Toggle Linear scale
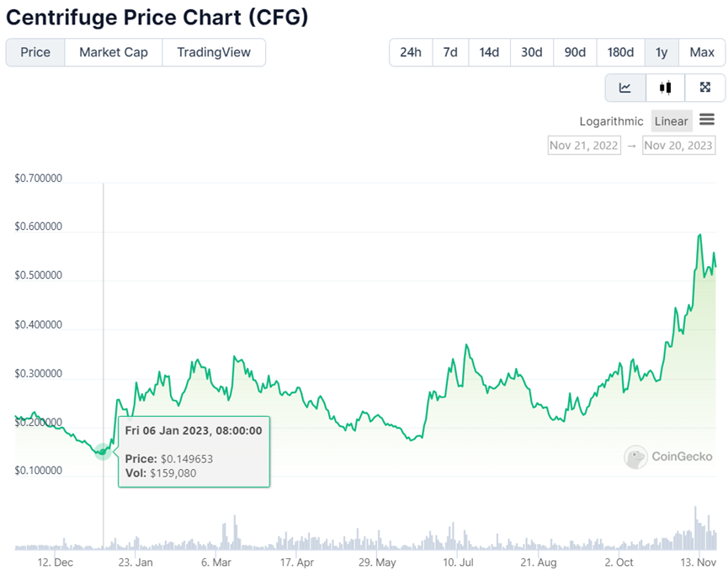728x576 pixels. pos(672,121)
